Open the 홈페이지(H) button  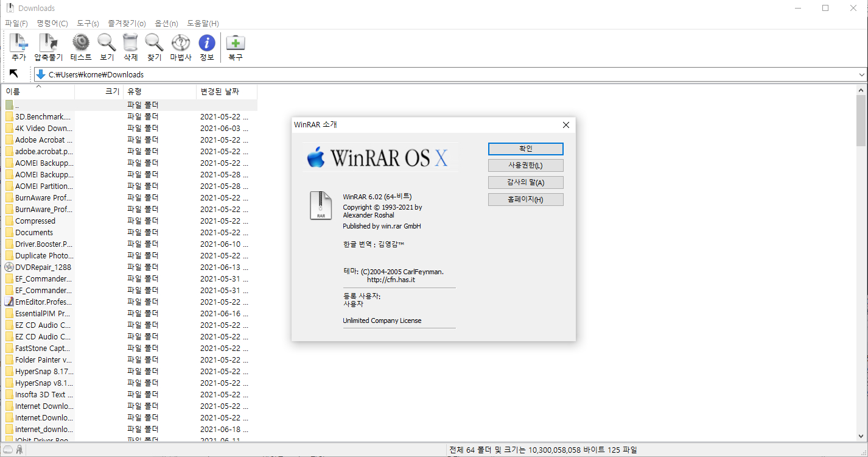click(526, 200)
